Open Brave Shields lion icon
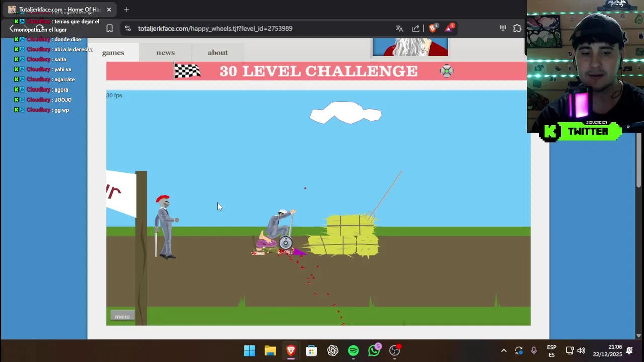The image size is (644, 362). tap(433, 28)
